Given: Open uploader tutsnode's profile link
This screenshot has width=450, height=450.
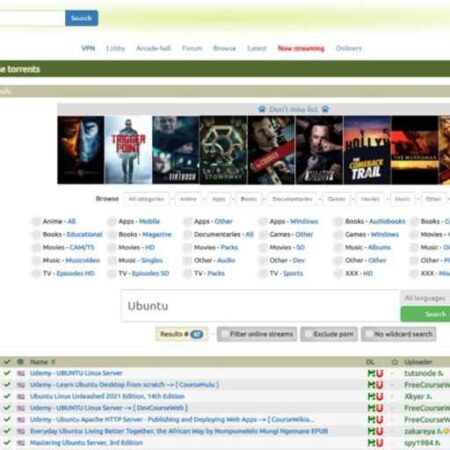Looking at the screenshot, I should 420,373.
